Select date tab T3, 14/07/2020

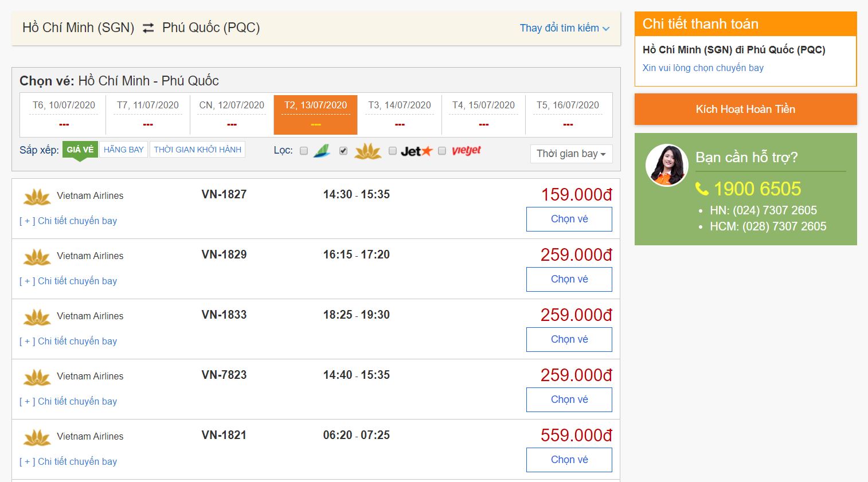point(400,114)
